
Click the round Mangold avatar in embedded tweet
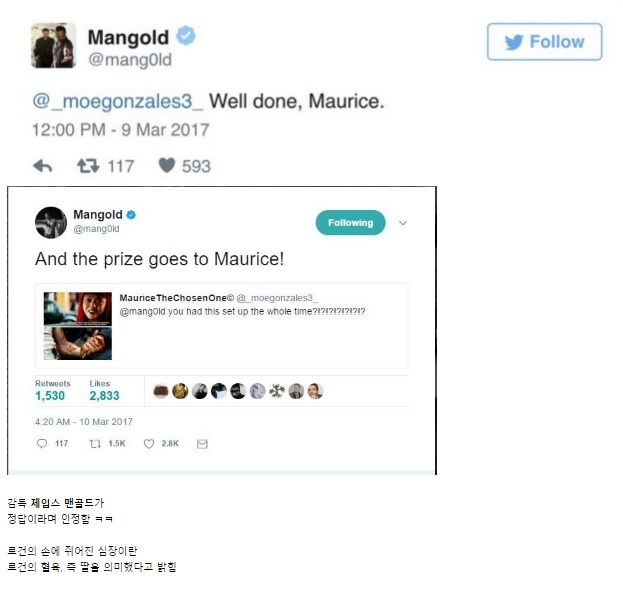tap(51, 223)
